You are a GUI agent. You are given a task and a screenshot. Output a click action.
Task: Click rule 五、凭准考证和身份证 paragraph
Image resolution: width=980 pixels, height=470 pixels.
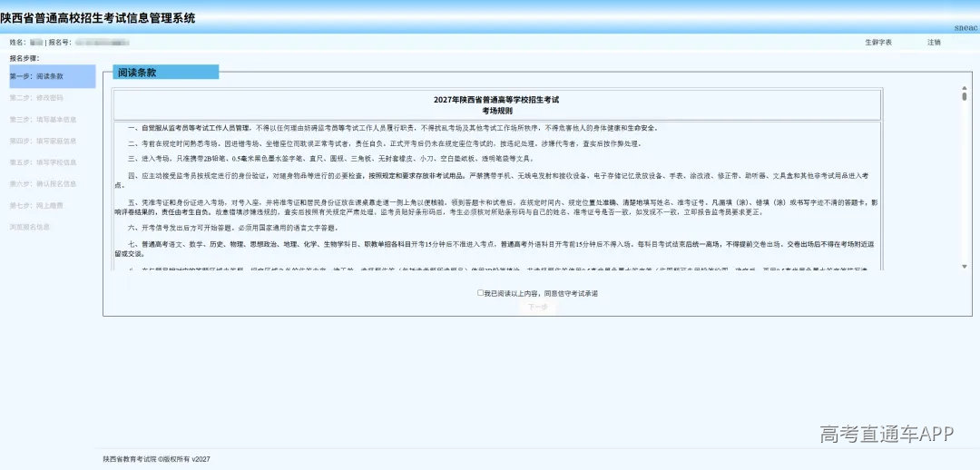pyautogui.click(x=496, y=208)
